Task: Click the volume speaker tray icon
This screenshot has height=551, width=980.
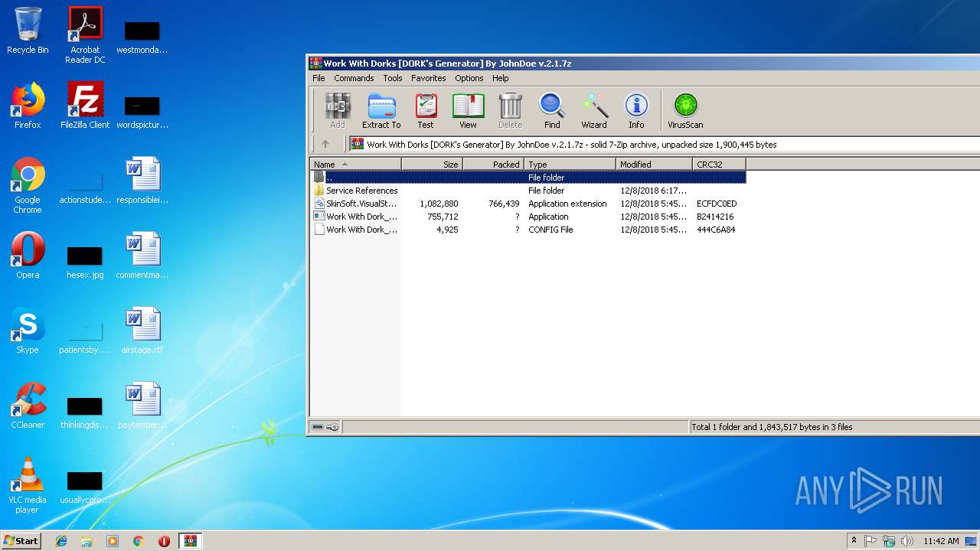Action: pos(907,541)
